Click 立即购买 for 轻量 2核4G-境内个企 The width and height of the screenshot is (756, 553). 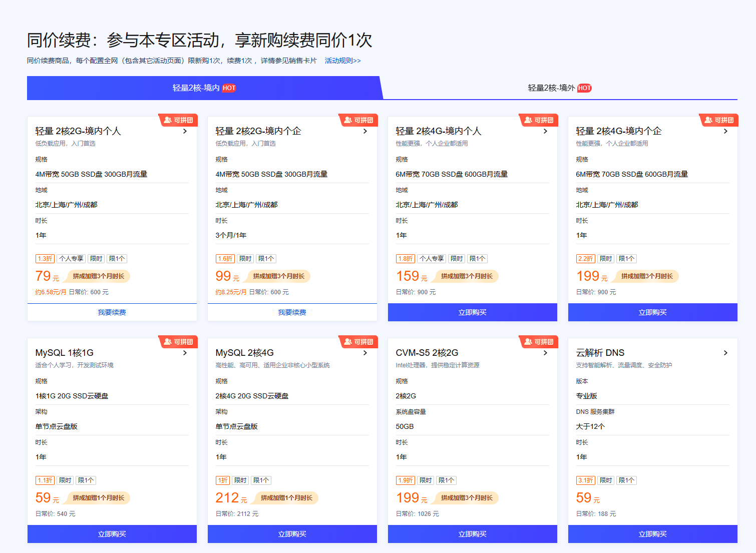click(653, 312)
